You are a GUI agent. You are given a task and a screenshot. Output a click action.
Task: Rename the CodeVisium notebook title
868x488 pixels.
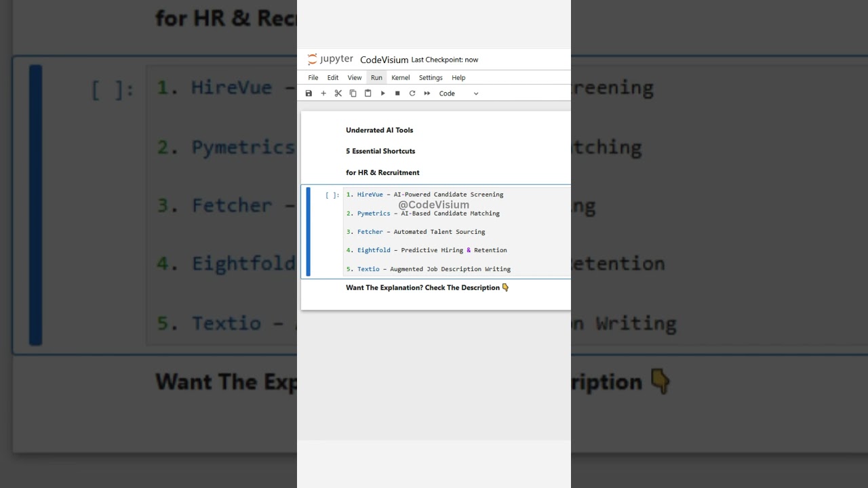(x=384, y=60)
